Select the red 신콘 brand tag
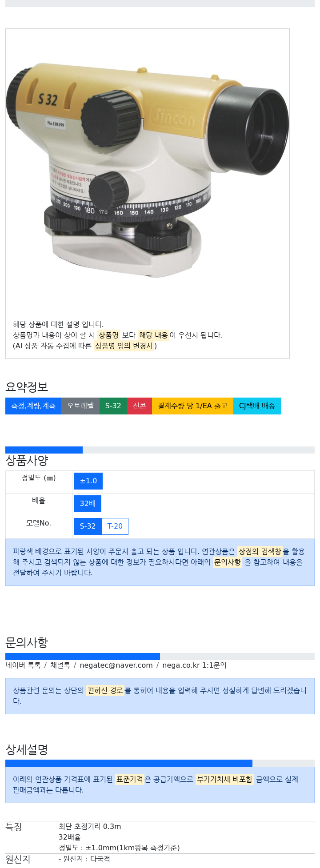This screenshot has width=320, height=868. [140, 406]
